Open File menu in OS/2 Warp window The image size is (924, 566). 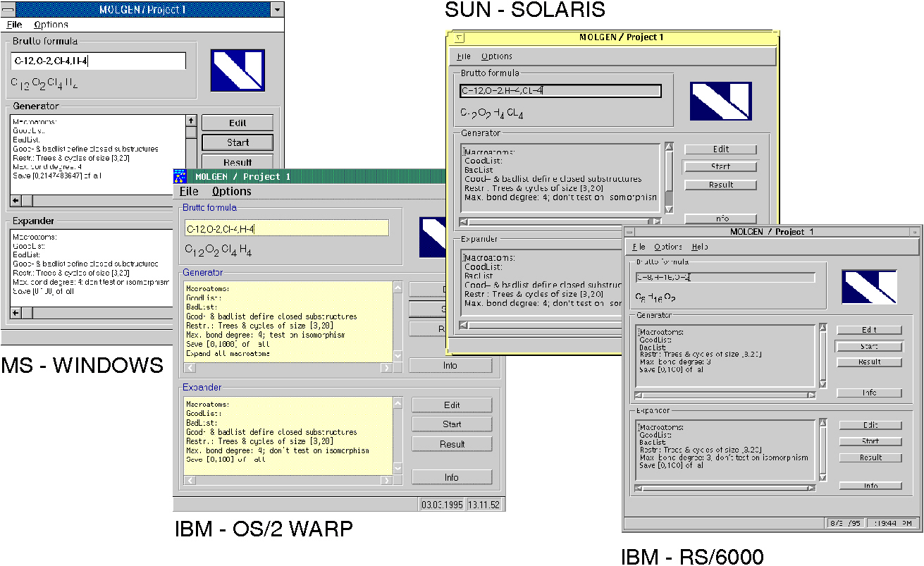pyautogui.click(x=188, y=191)
